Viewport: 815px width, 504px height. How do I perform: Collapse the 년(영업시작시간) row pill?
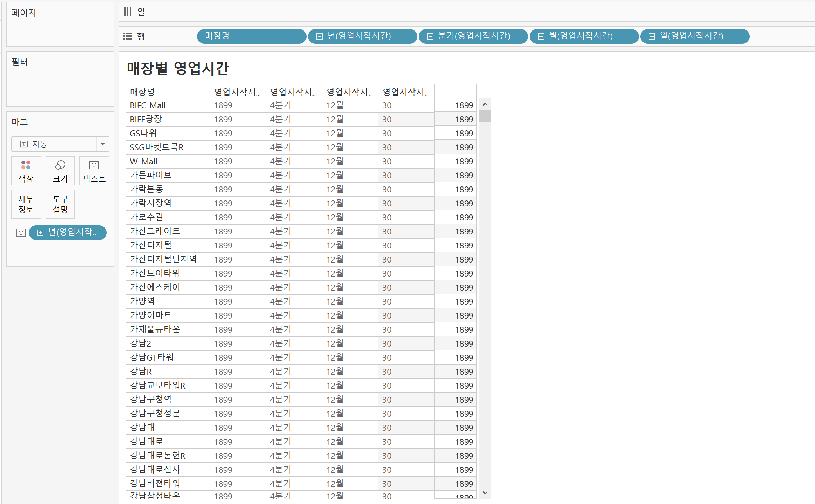319,36
